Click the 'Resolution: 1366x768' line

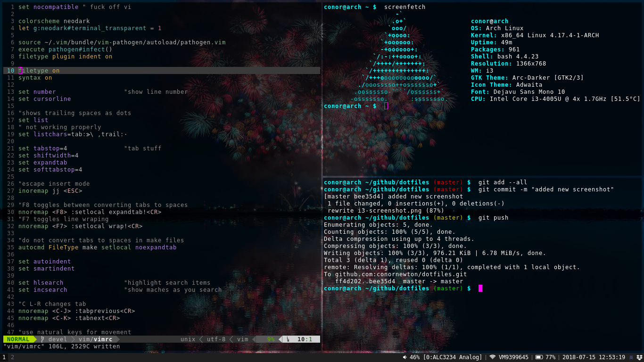pos(508,64)
